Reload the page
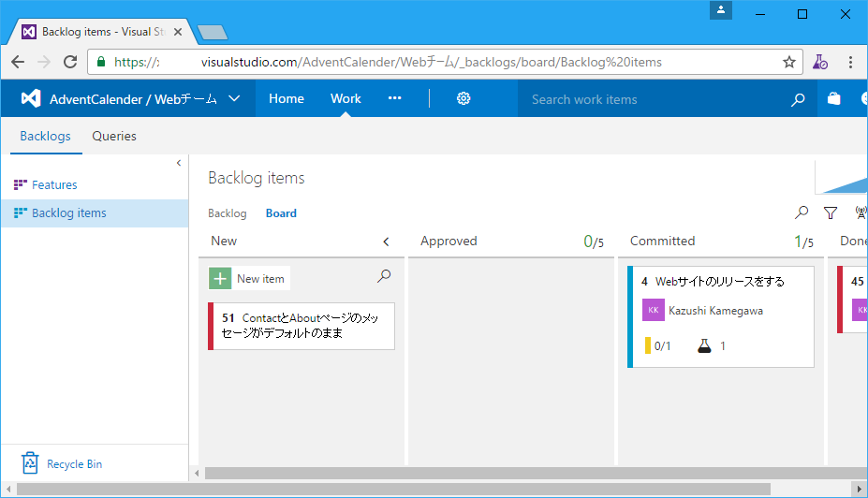Screen dimensions: 868x498 click(x=70, y=62)
